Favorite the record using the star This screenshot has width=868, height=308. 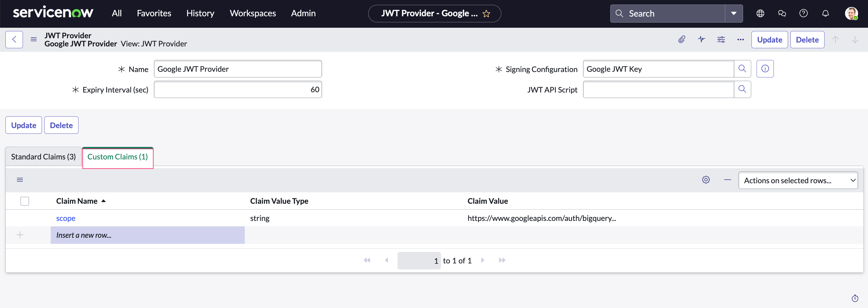[487, 14]
